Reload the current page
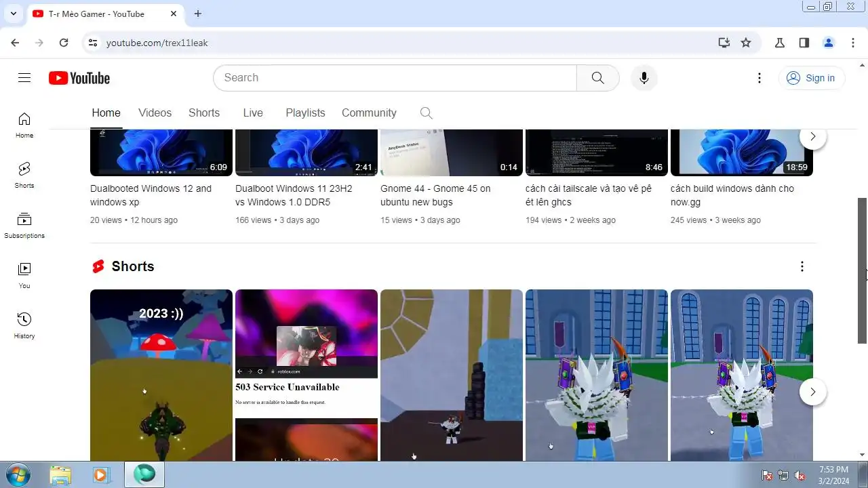The height and width of the screenshot is (488, 868). [x=64, y=43]
